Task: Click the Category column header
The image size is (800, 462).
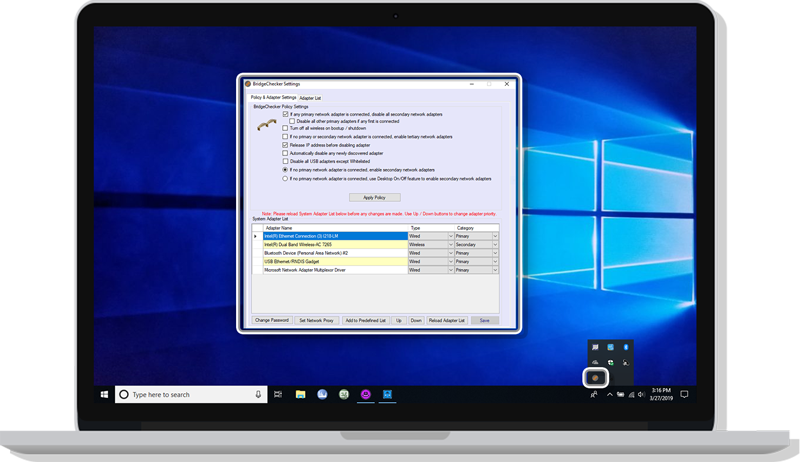Action: point(477,228)
